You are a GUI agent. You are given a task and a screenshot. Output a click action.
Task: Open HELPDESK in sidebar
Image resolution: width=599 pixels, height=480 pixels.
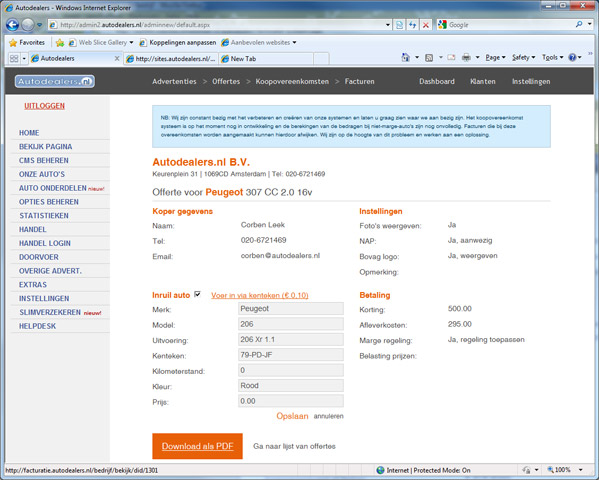37,326
